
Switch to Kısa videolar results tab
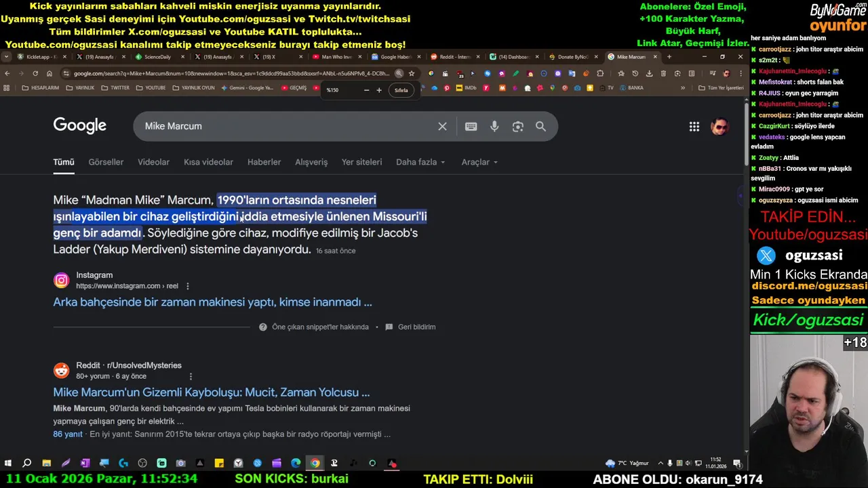pyautogui.click(x=208, y=162)
